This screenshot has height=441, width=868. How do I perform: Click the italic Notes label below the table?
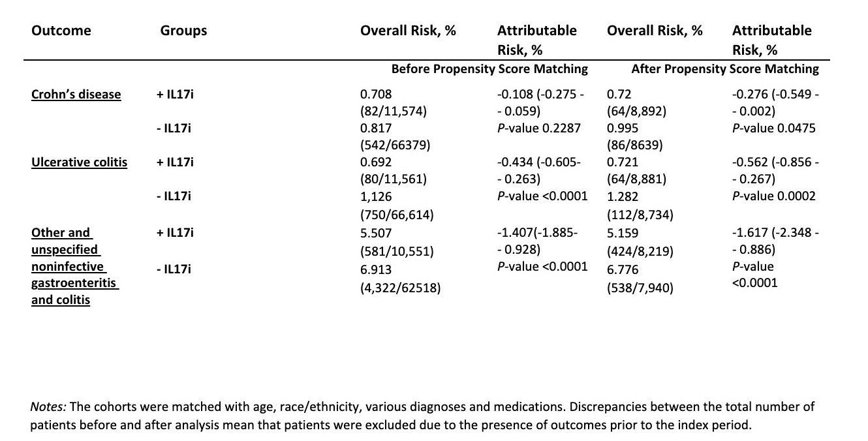point(48,407)
